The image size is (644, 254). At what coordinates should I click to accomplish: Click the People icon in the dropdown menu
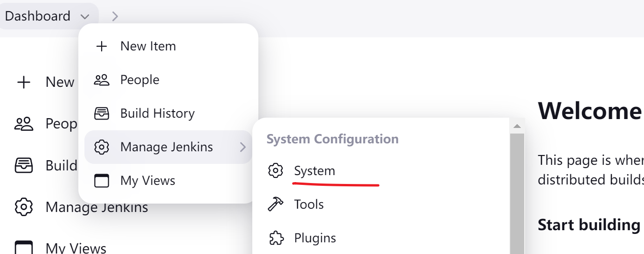coord(101,80)
